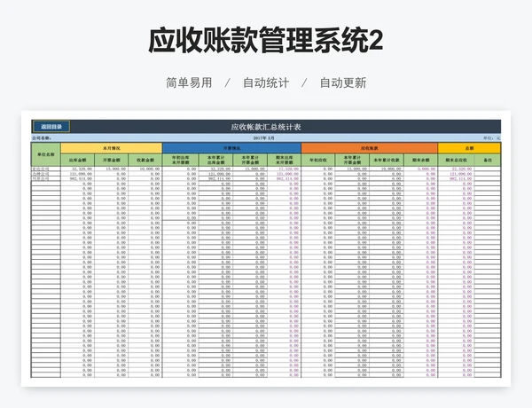The image size is (532, 408).
Task: Select the 收款金额 column header
Action: point(145,160)
